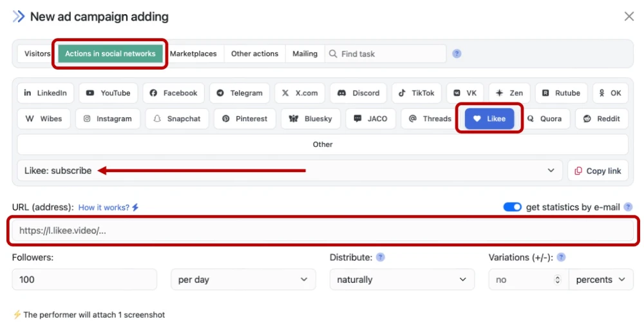Click the Find task search field
Screen dimensions: 644x328
[390, 53]
